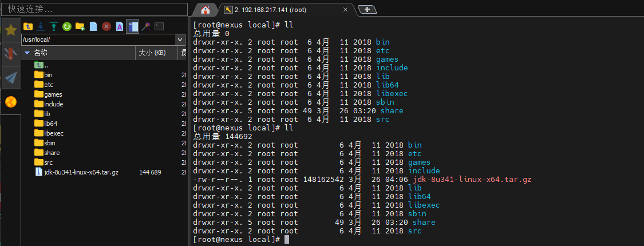Select the '..' parent folder entry
This screenshot has height=246, width=644.
(41, 65)
